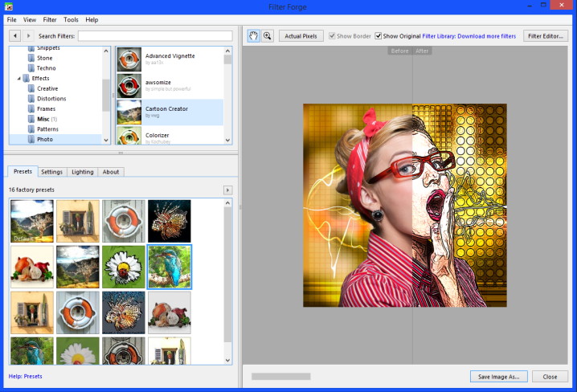Click the Techno folder icon

(x=31, y=68)
